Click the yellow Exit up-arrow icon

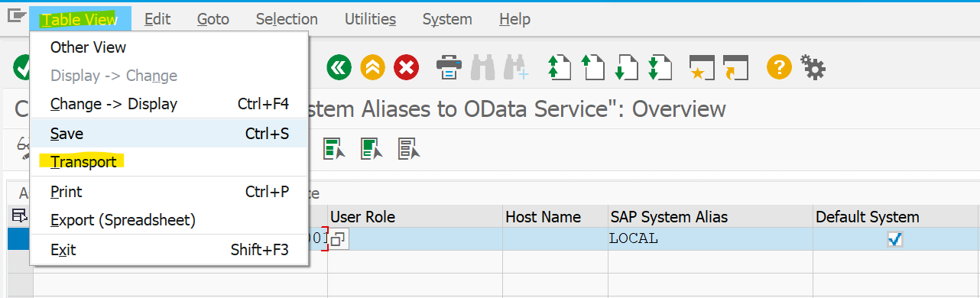pos(372,67)
